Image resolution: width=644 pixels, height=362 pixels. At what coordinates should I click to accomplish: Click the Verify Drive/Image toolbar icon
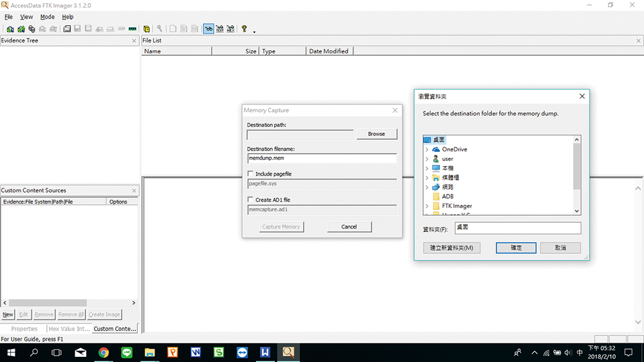click(121, 29)
